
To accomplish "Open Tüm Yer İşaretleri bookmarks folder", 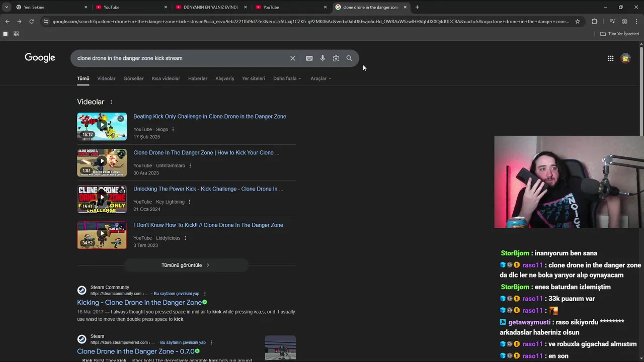I will pyautogui.click(x=619, y=34).
